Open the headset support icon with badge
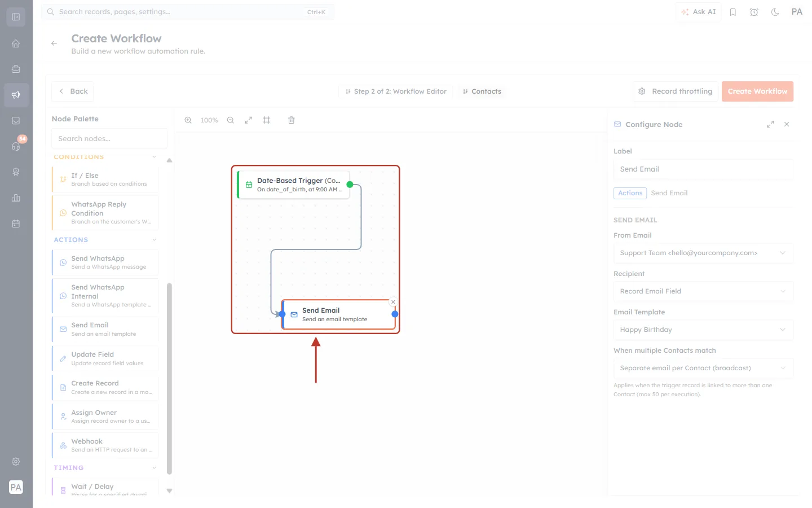This screenshot has height=508, width=812. pos(16,146)
